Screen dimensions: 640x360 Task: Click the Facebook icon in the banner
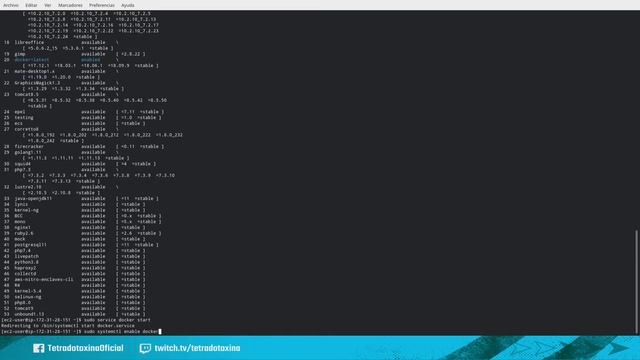coord(39,348)
